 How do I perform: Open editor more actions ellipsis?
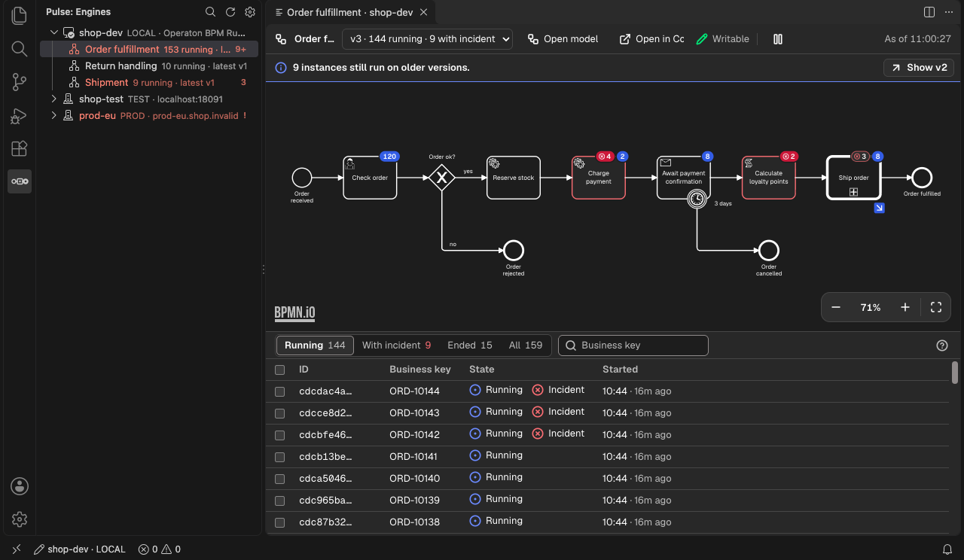pyautogui.click(x=949, y=12)
